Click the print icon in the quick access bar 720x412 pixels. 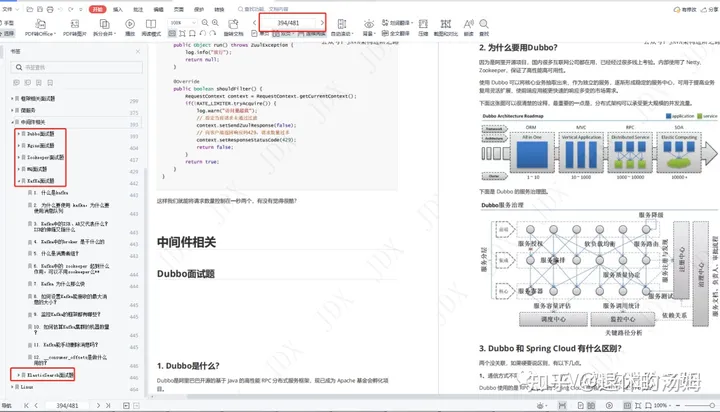pos(50,9)
